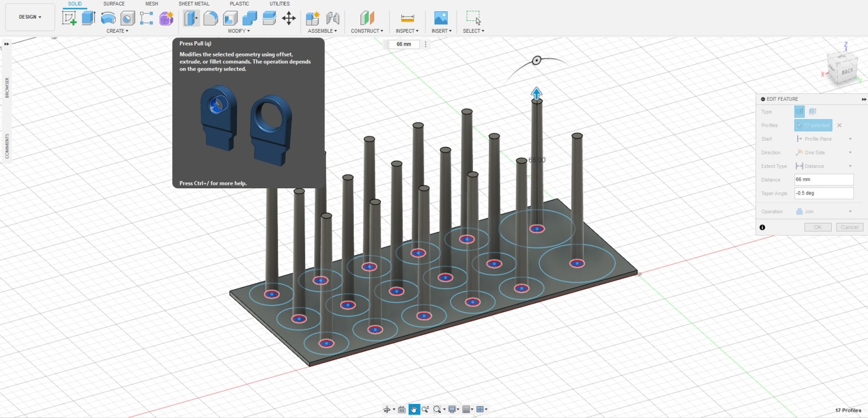Expand the Edit Feature panel arrows
Image resolution: width=868 pixels, height=418 pixels.
[x=863, y=99]
